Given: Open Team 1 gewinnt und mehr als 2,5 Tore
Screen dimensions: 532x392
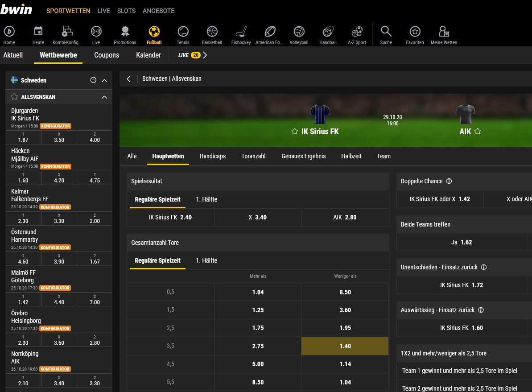Looking at the screenshot, I should pyautogui.click(x=460, y=371).
